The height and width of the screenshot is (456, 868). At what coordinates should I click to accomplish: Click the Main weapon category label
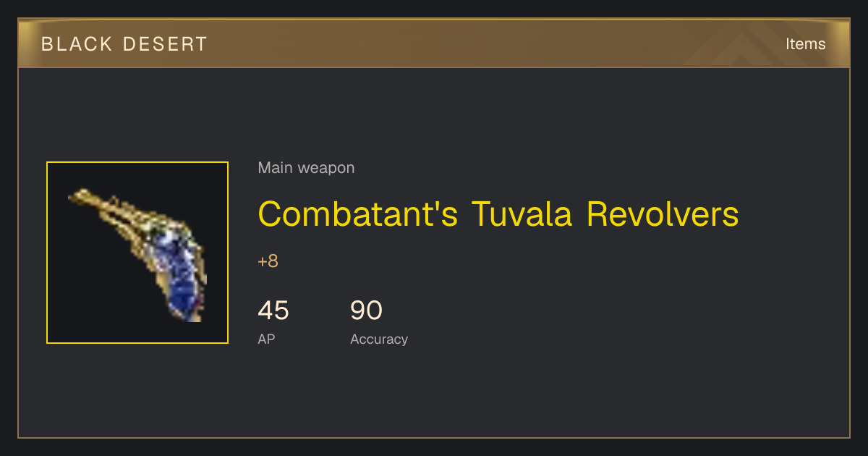click(306, 168)
